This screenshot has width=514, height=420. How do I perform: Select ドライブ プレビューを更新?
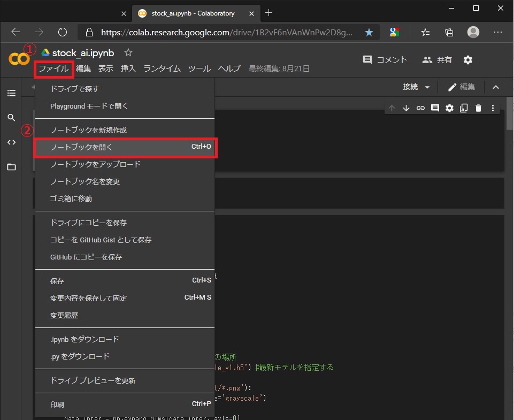[x=125, y=380]
